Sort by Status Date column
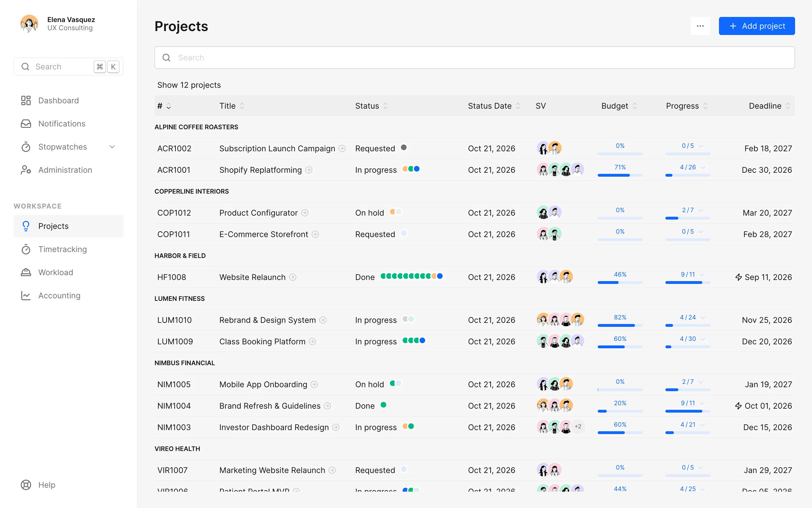This screenshot has width=812, height=508. 494,106
